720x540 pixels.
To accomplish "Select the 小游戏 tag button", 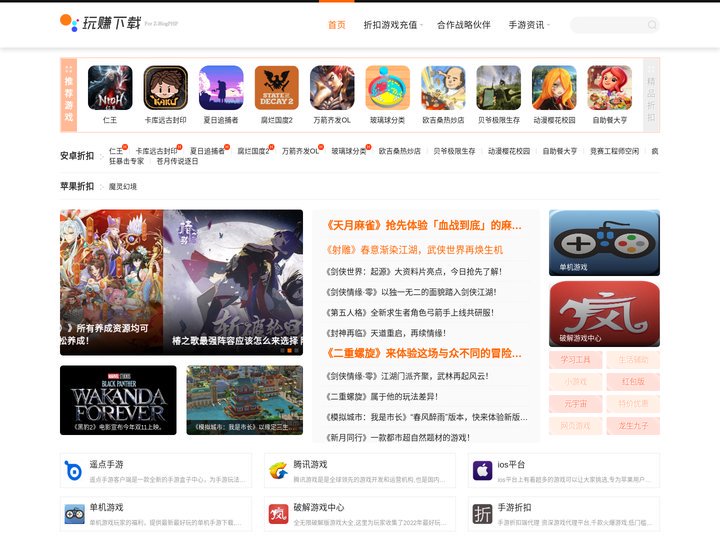I will pyautogui.click(x=575, y=382).
